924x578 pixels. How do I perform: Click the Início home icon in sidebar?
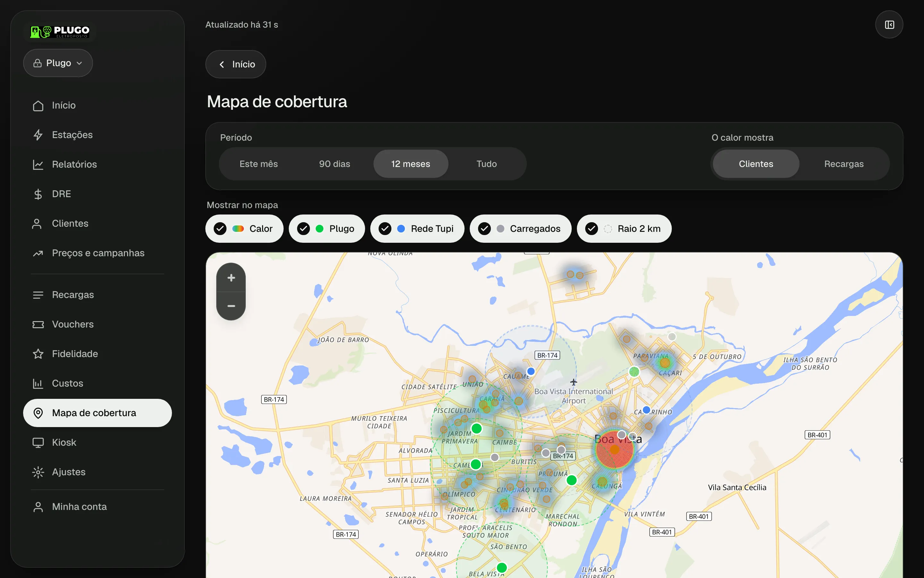pos(38,106)
